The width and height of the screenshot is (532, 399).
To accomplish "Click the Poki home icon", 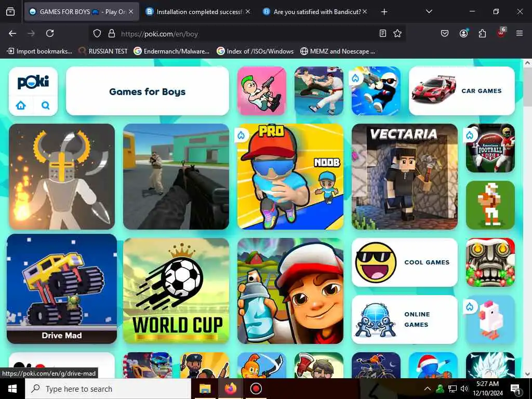I will pos(21,105).
